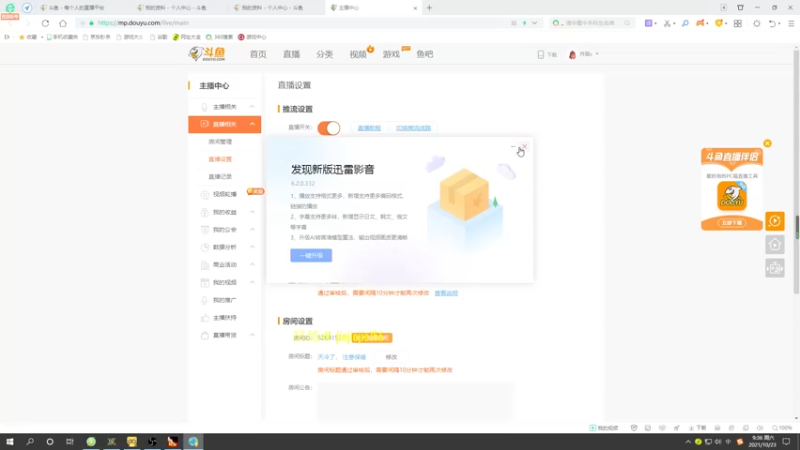Open the 收藏 bookmarks star
800x450 pixels.
28,37
